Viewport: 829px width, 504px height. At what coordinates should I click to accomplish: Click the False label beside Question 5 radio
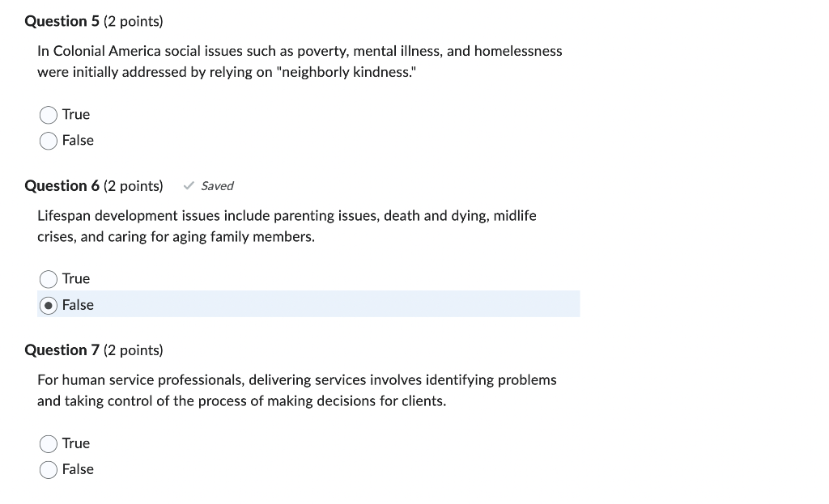(x=79, y=141)
